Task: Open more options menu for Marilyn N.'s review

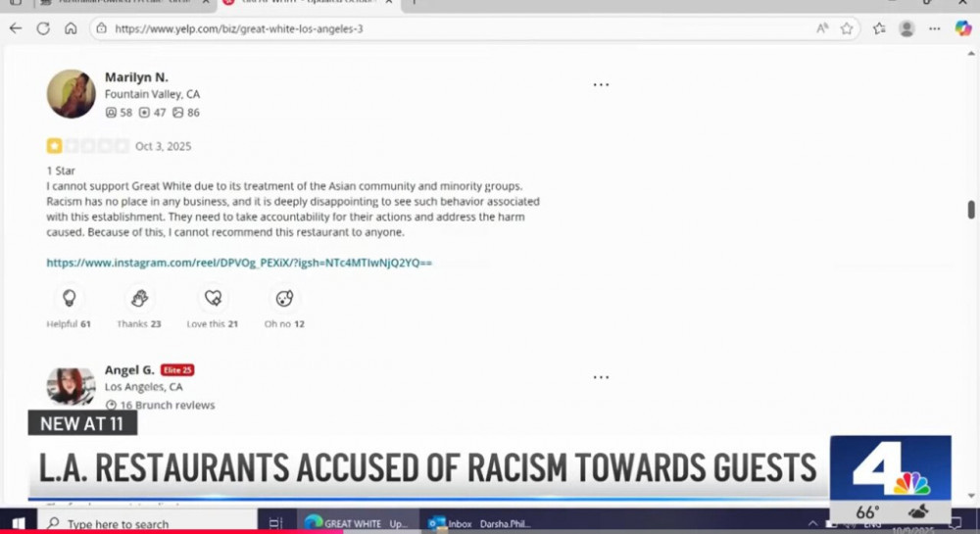Action: (x=601, y=85)
